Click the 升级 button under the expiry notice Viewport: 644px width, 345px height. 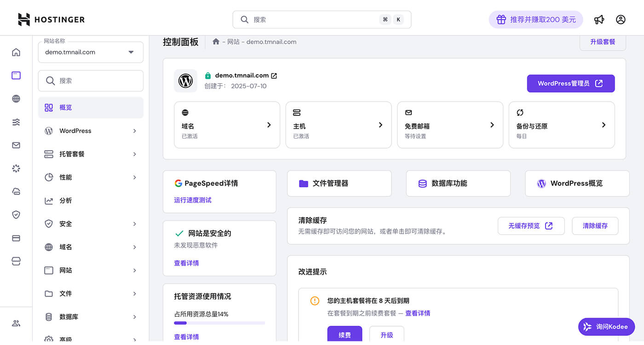(387, 334)
